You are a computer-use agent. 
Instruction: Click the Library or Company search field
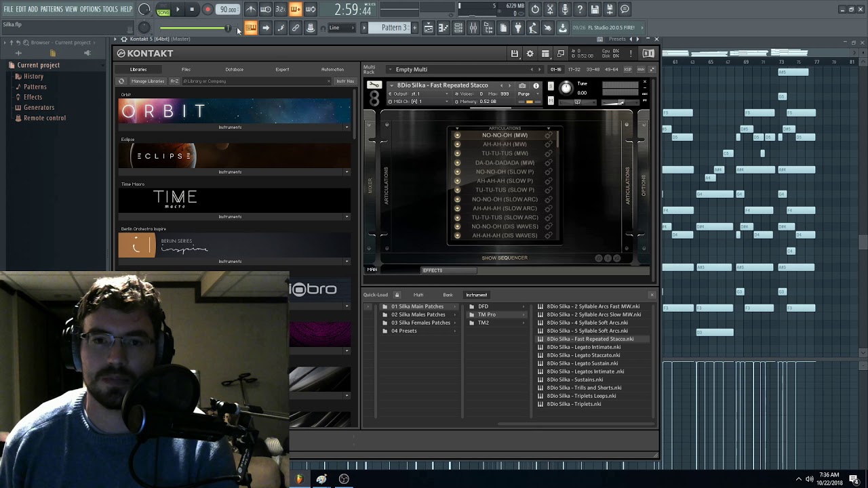pyautogui.click(x=256, y=81)
